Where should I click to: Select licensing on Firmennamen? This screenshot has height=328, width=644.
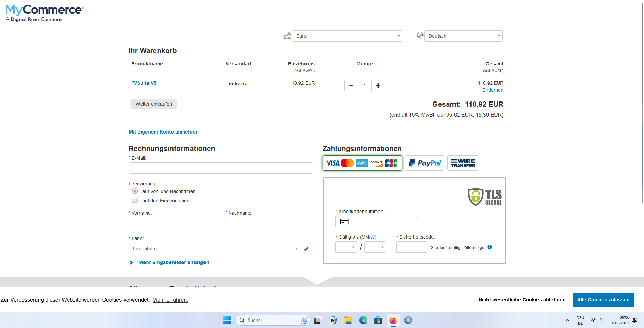135,200
